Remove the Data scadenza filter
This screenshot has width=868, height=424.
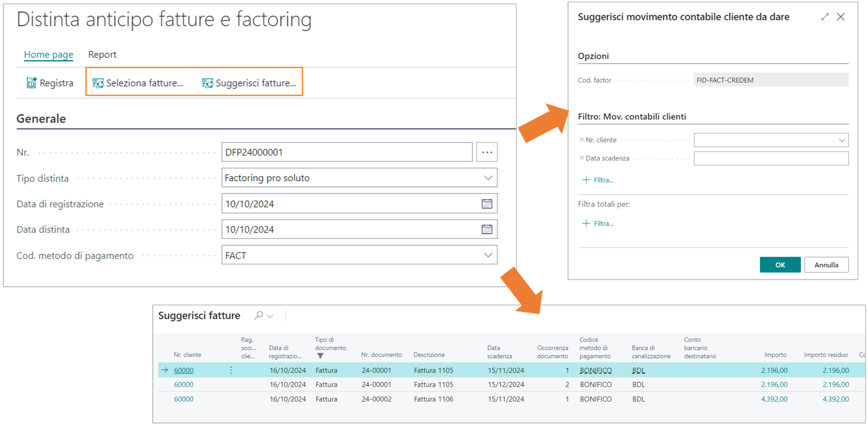(581, 158)
